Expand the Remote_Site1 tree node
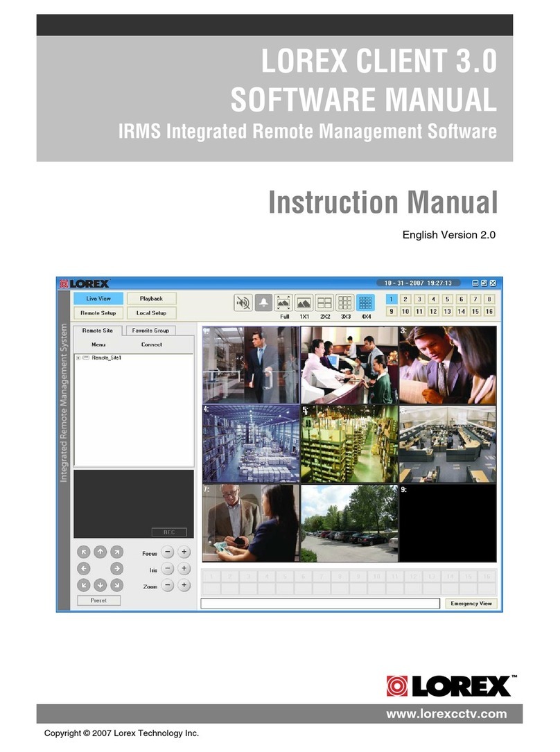The image size is (560, 752). click(x=78, y=358)
